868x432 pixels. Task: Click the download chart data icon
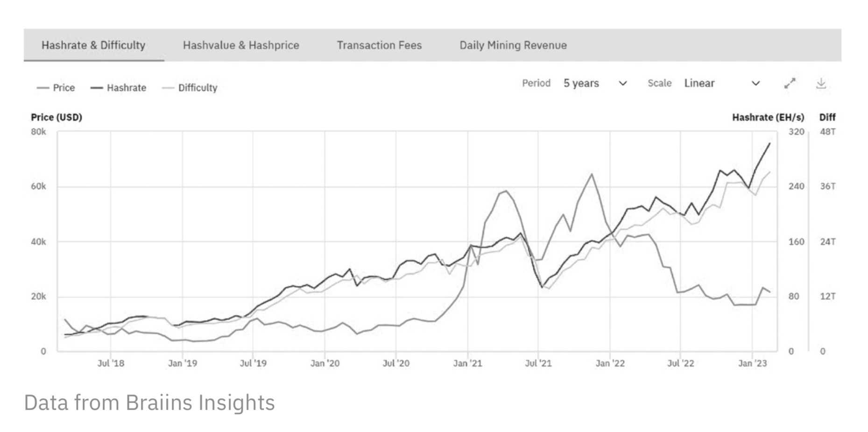[821, 84]
